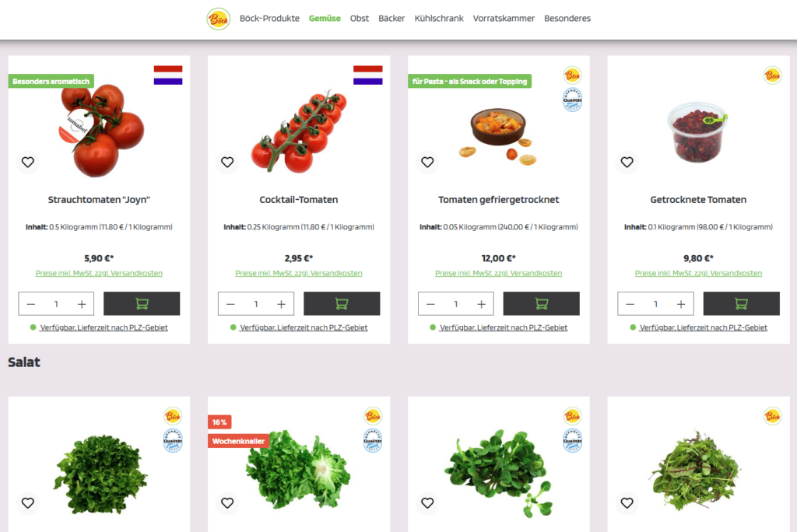The image size is (797, 532).
Task: Decrease Getrocknete Tomaten quantity with minus
Action: coord(630,304)
